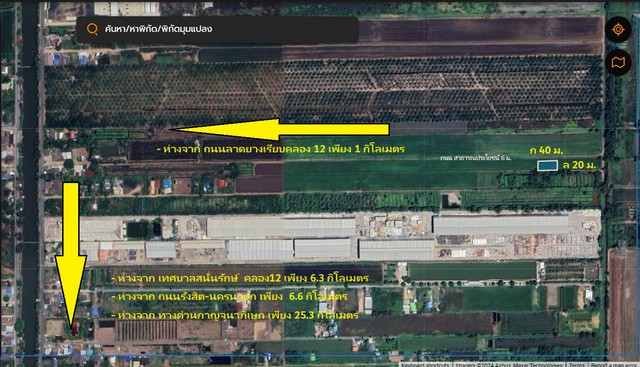Center the map with the locate-me target icon
Screen dimensions: 640x367
tap(618, 29)
